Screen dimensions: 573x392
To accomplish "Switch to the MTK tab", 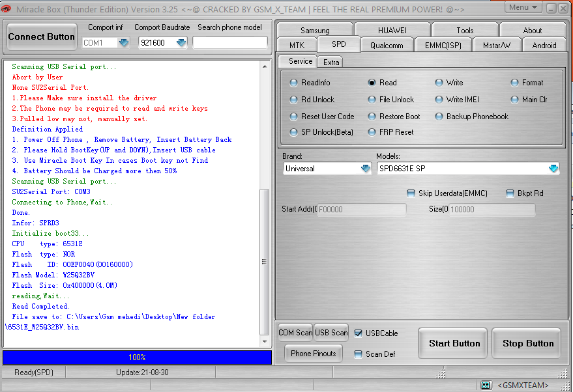I will point(297,45).
